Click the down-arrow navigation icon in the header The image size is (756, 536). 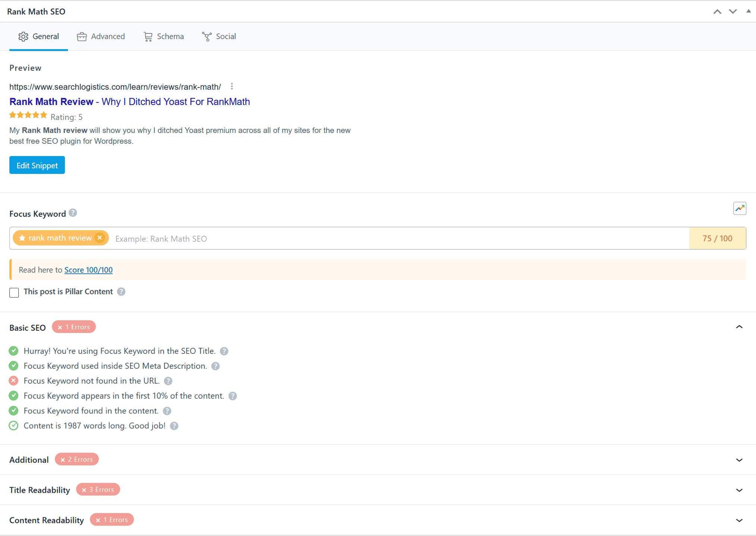tap(733, 11)
